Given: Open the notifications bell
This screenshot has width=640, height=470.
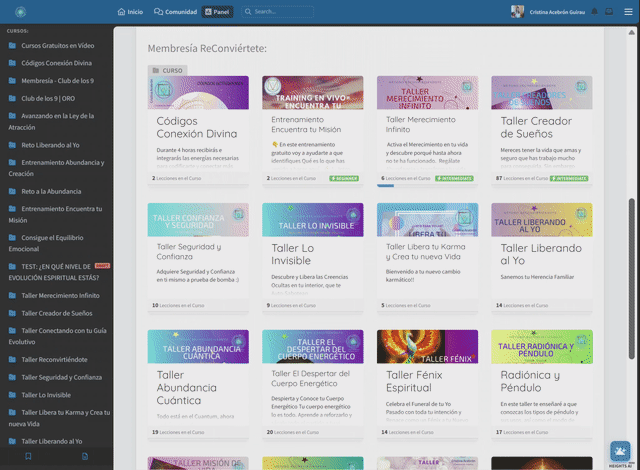Looking at the screenshot, I should tap(595, 12).
